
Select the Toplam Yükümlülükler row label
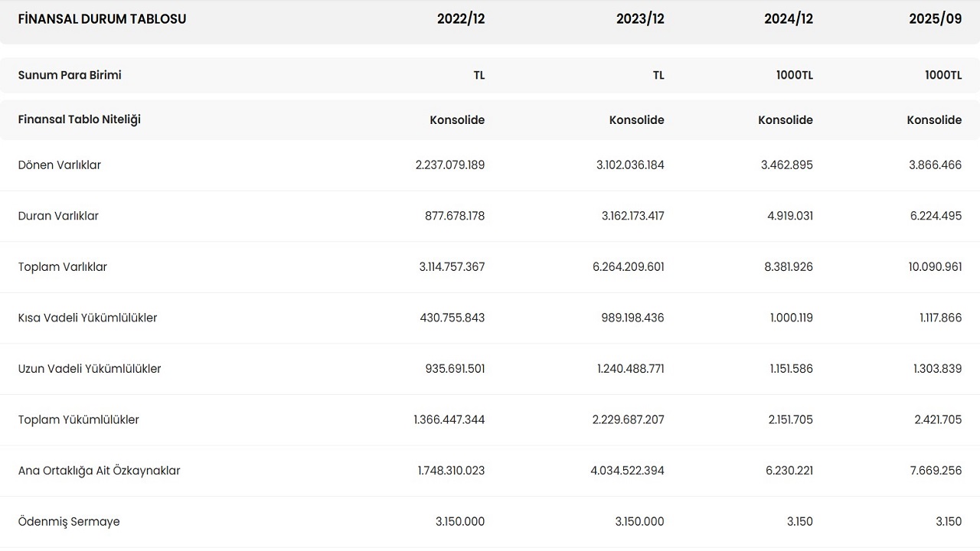coord(79,420)
